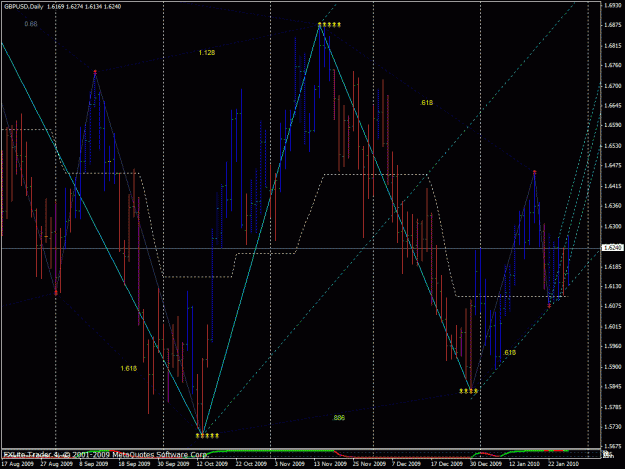Image resolution: width=625 pixels, height=469 pixels.
Task: Select the five-star marker at October low
Action: 207,436
